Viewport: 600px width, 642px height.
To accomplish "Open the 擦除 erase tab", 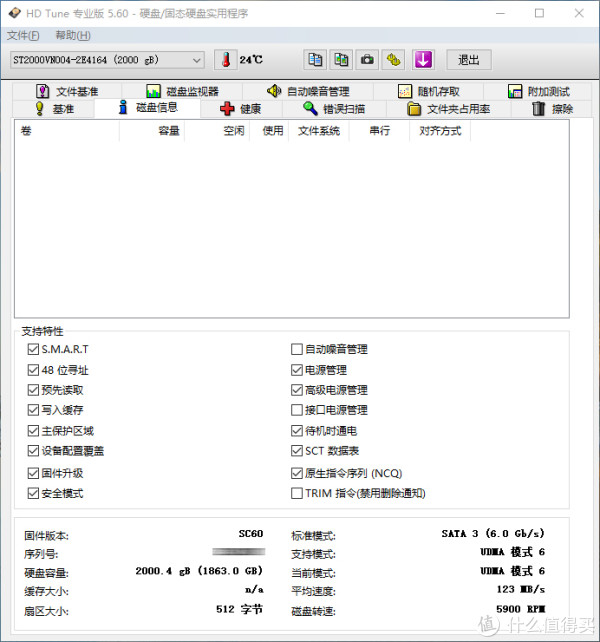I will pos(552,109).
